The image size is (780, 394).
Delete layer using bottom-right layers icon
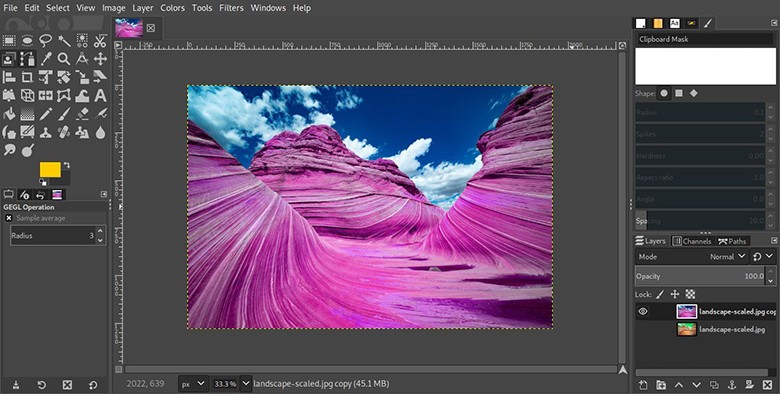point(768,385)
